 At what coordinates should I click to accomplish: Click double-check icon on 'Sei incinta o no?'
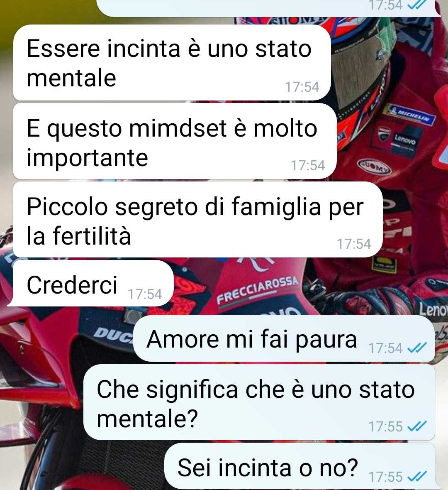[x=417, y=477]
